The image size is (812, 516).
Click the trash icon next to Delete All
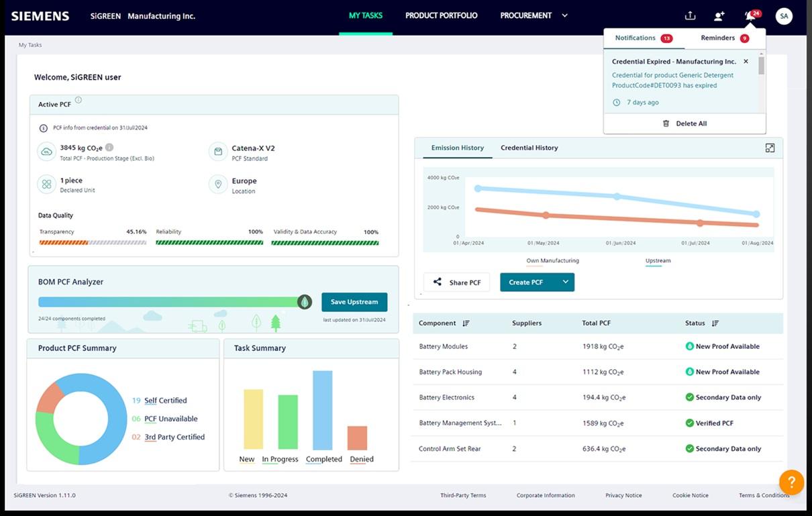pos(666,123)
